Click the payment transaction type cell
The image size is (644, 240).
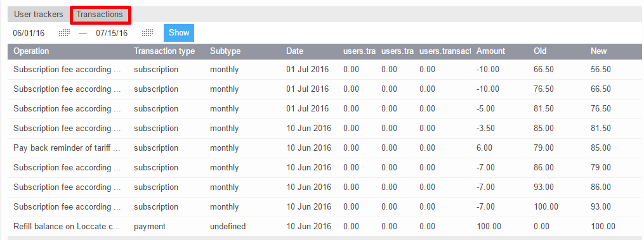(150, 227)
